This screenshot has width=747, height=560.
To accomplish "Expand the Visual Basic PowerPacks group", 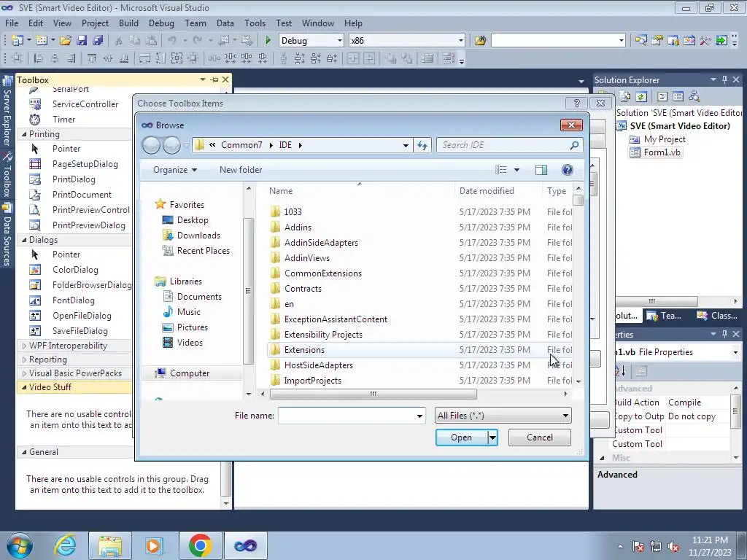I will coord(24,373).
